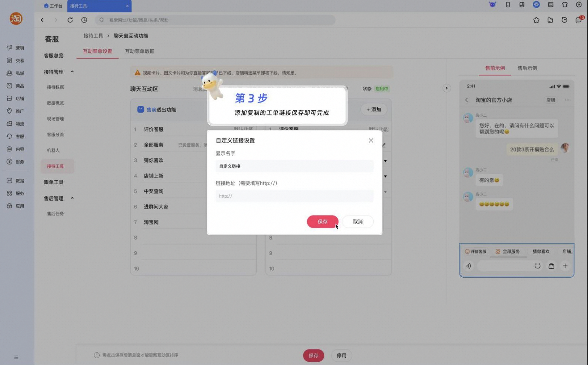Click the purple mascot icon in top bar
Viewport: 588px width, 365px height.
492,4
